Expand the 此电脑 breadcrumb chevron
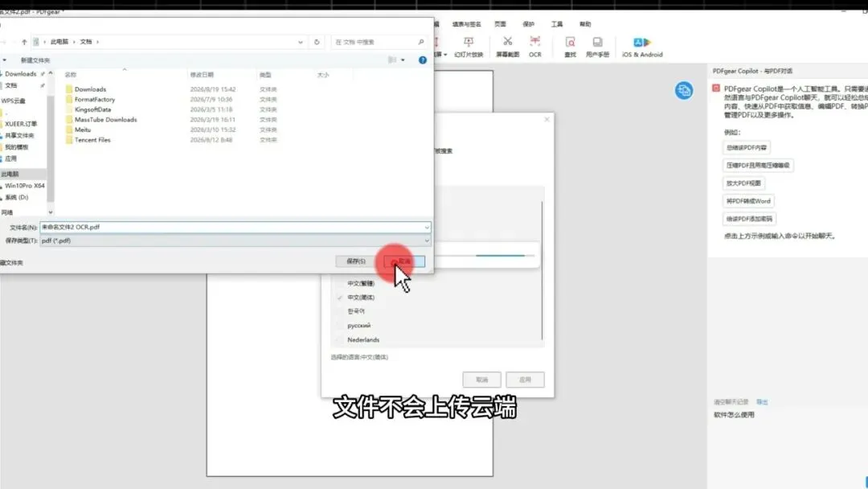The width and height of the screenshot is (868, 489). (74, 42)
